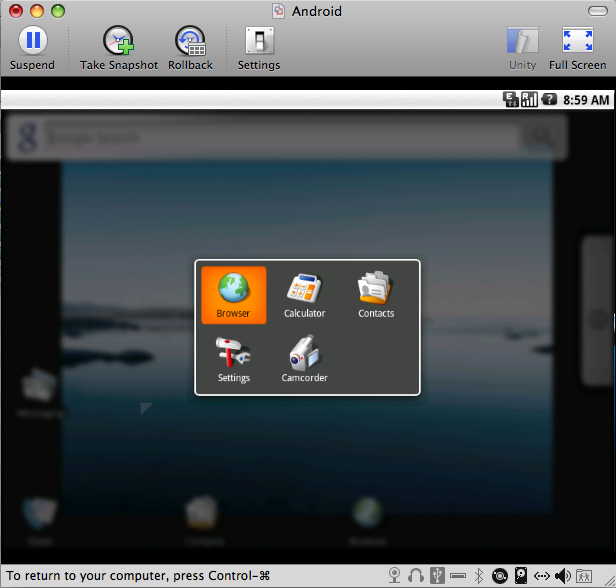The height and width of the screenshot is (588, 616).
Task: Click the sound speaker status icon
Action: (563, 576)
